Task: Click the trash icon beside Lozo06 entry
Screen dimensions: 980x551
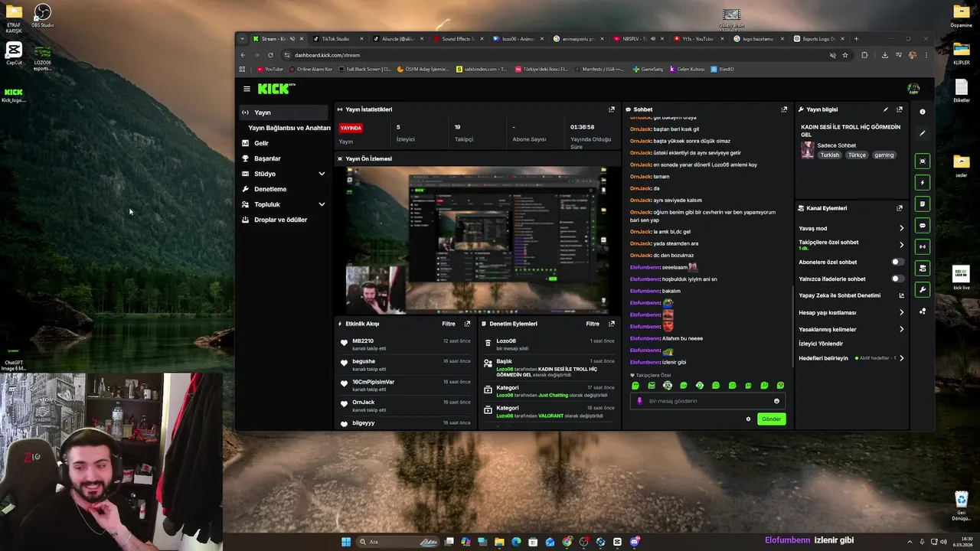Action: (488, 344)
